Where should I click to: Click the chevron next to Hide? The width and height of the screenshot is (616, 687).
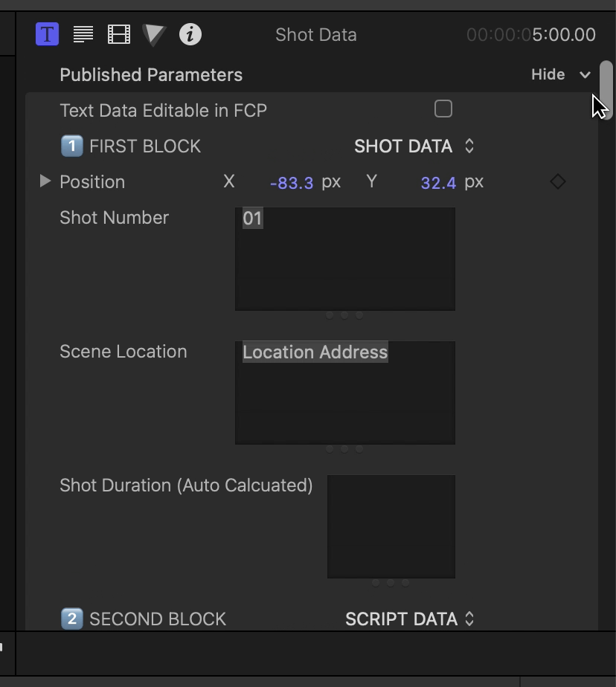pyautogui.click(x=585, y=75)
